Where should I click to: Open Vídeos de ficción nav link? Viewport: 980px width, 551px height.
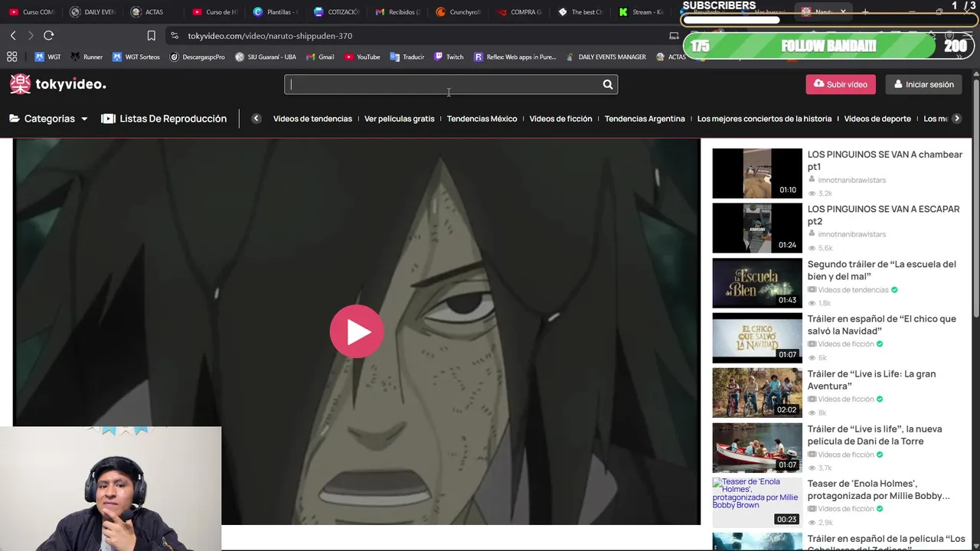560,119
